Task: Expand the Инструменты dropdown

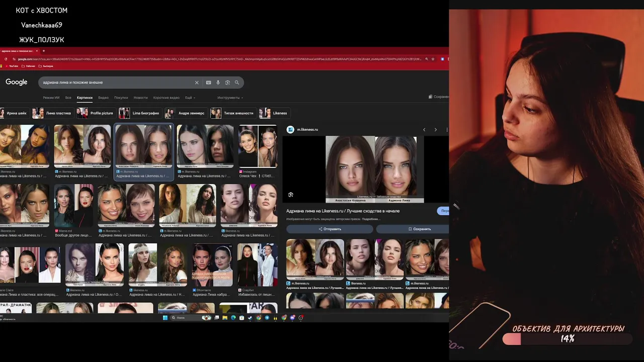Action: click(x=230, y=98)
